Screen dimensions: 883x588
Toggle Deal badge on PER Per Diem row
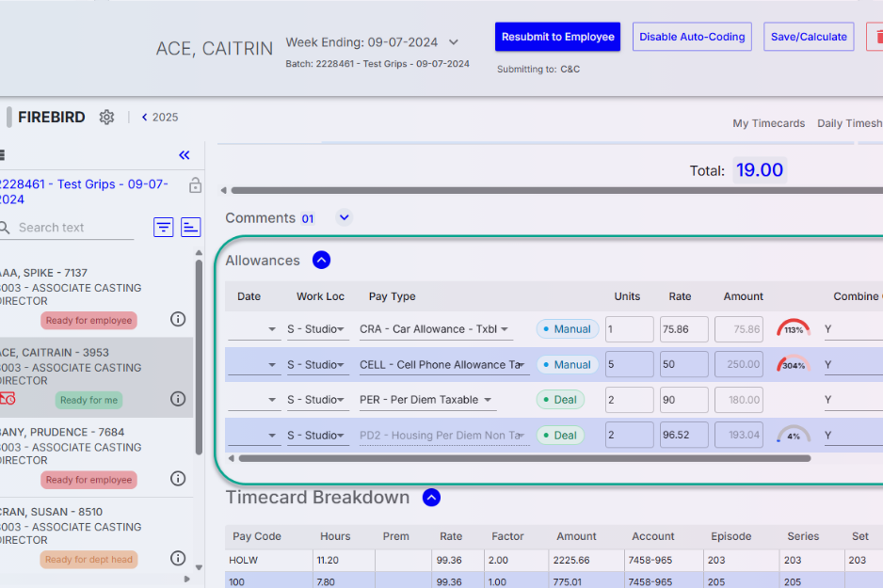[x=560, y=400]
